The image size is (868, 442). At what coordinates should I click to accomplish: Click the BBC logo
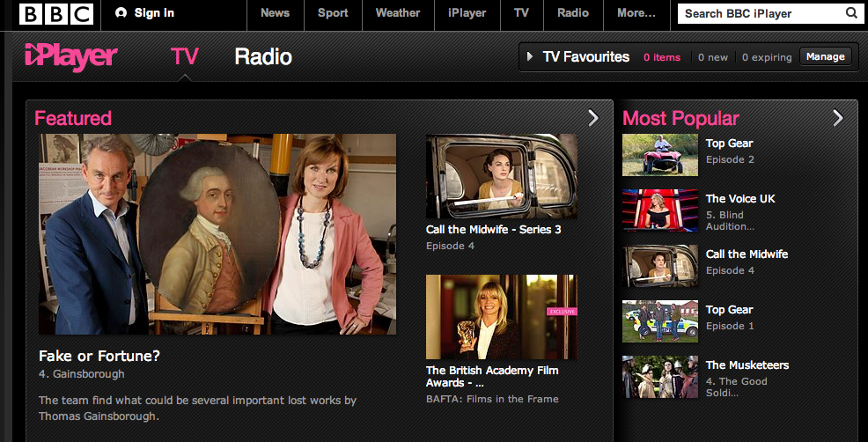click(x=56, y=14)
